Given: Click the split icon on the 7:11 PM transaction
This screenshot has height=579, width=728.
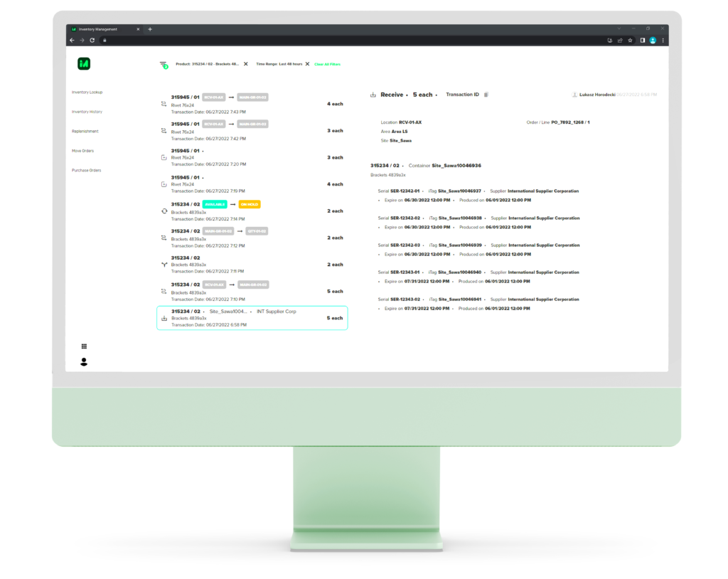Looking at the screenshot, I should [164, 265].
